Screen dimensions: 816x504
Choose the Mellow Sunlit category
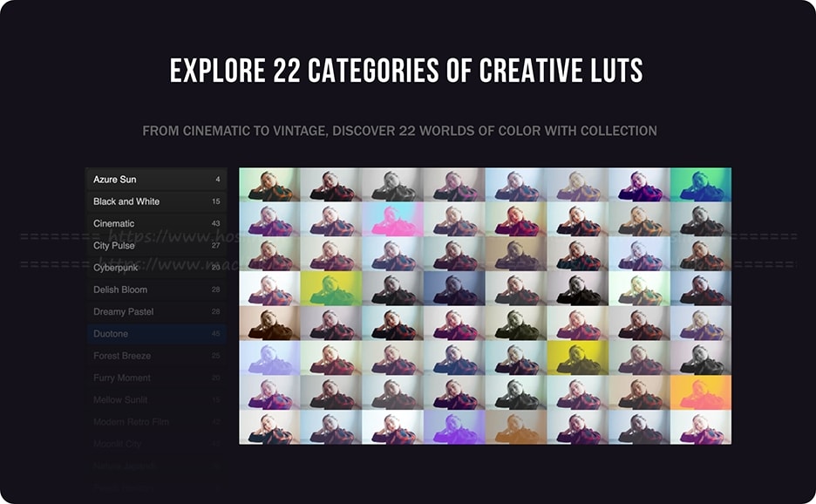156,400
